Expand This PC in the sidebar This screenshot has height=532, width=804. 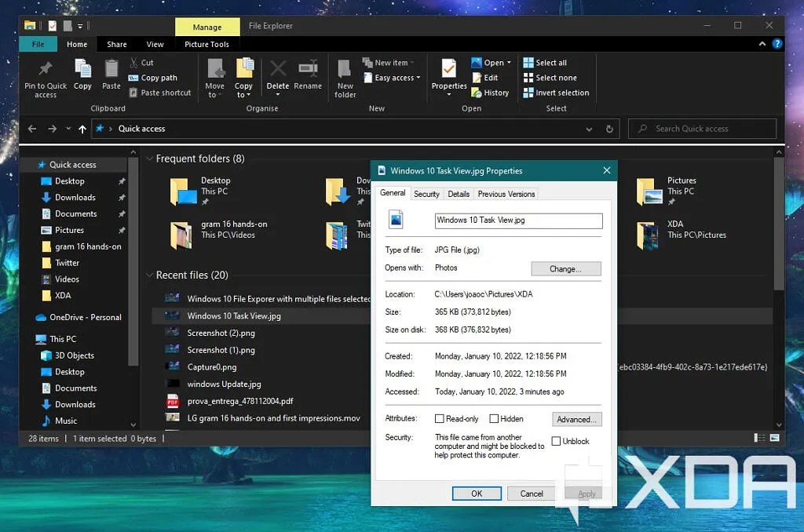point(31,339)
